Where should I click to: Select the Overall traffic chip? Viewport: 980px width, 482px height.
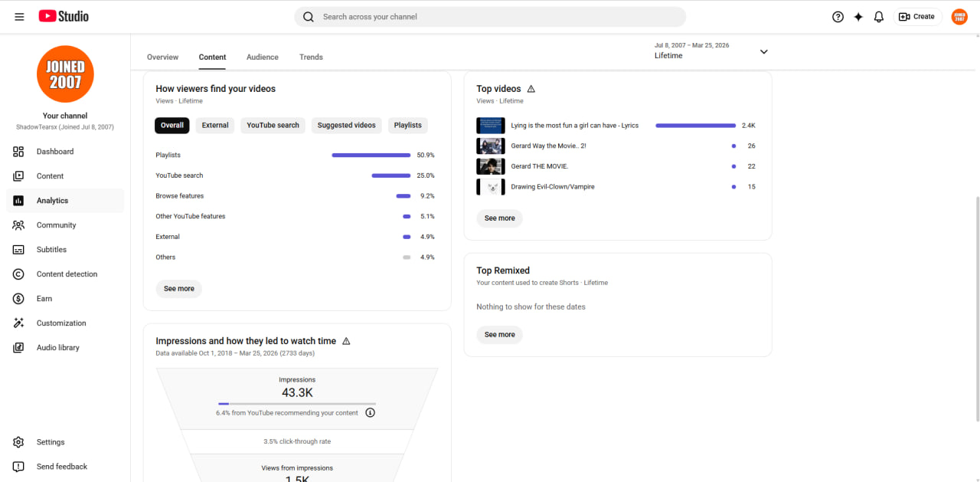172,126
